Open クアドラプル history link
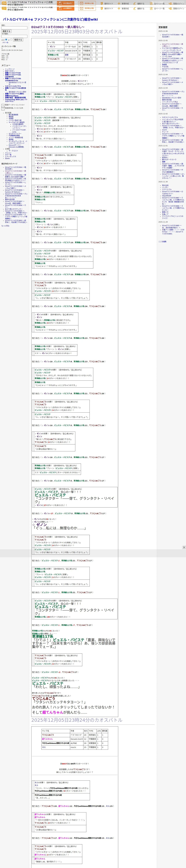 tap(167, 189)
